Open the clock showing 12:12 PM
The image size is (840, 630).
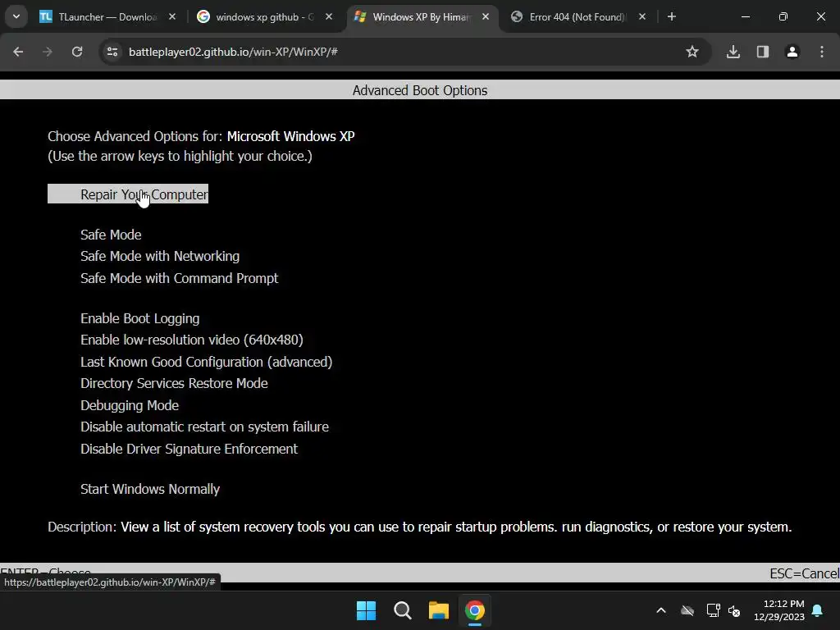pos(779,610)
